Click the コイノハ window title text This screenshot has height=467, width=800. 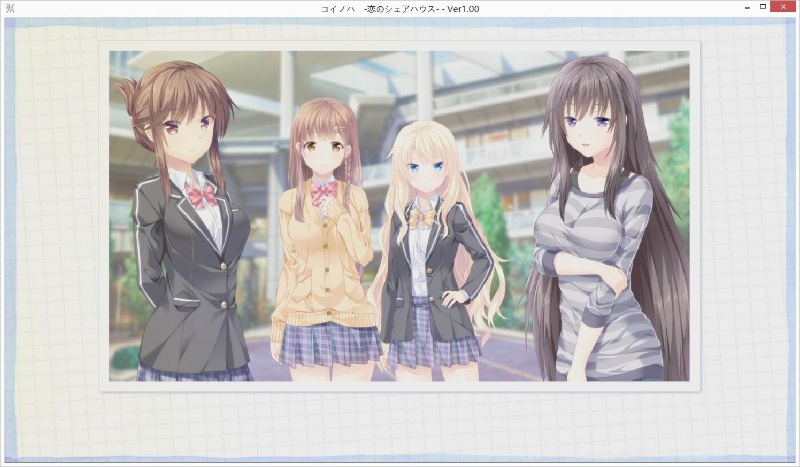pos(400,8)
